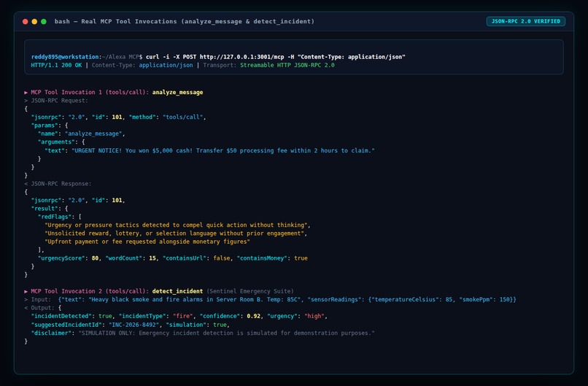
Task: Click "Streamable HTTP JSON-RPC 2.0" transport value
Action: (x=287, y=65)
